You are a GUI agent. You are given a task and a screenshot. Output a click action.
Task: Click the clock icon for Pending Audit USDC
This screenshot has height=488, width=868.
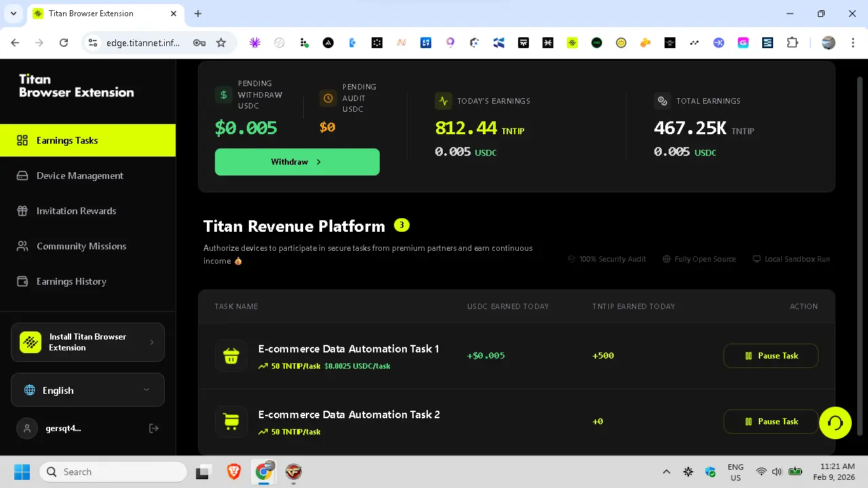328,98
